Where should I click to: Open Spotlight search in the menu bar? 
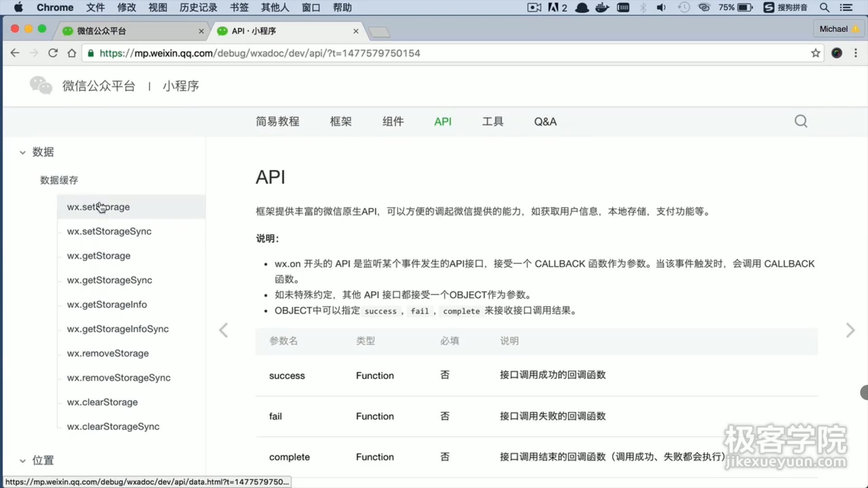[x=824, y=7]
